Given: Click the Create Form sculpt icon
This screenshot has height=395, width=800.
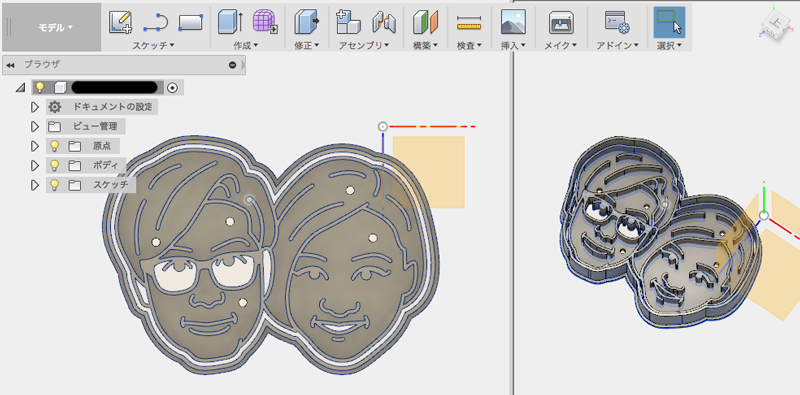Looking at the screenshot, I should tap(266, 22).
